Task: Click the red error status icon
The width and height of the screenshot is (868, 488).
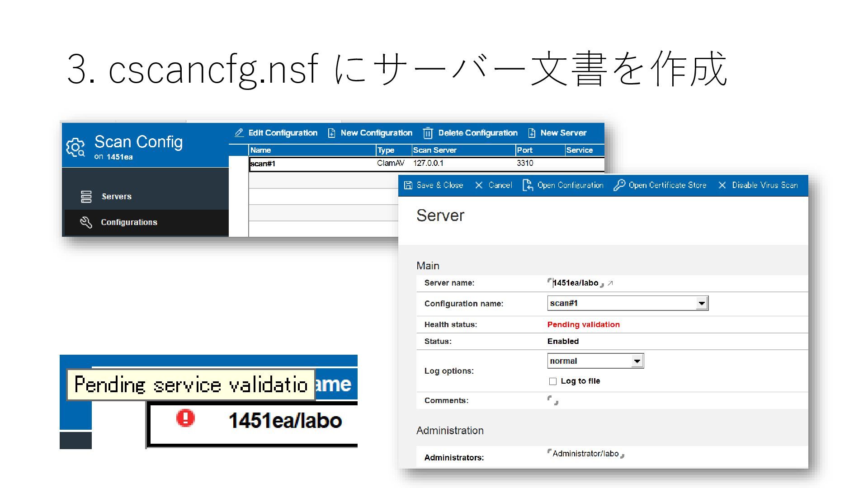Action: [185, 418]
